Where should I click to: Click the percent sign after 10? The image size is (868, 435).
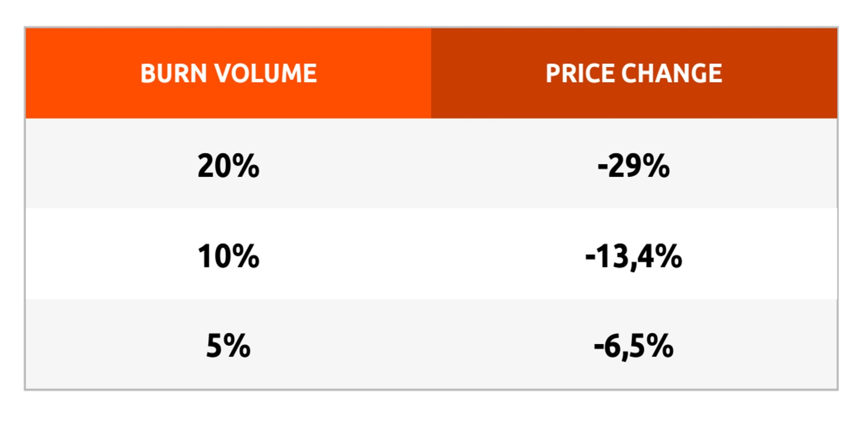pos(247,256)
